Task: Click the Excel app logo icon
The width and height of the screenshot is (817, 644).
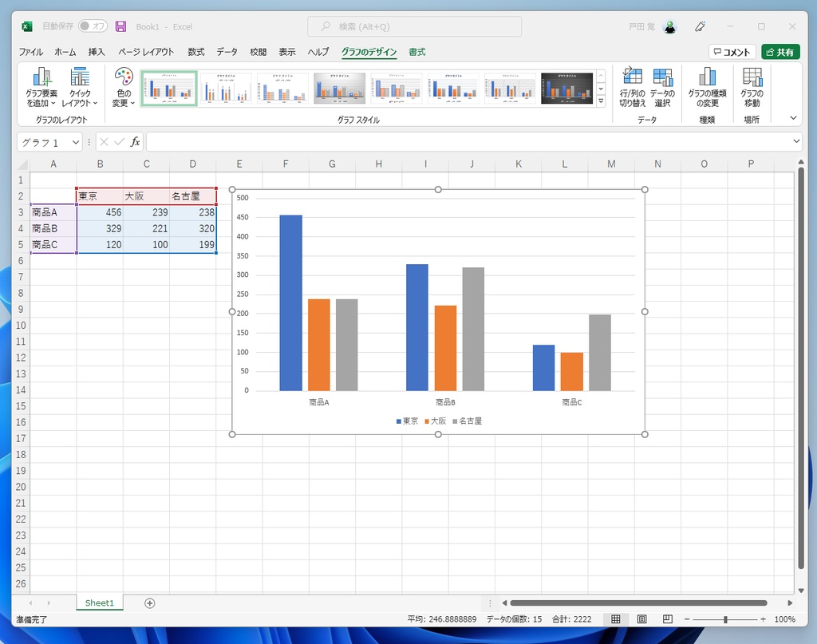Action: pos(27,26)
